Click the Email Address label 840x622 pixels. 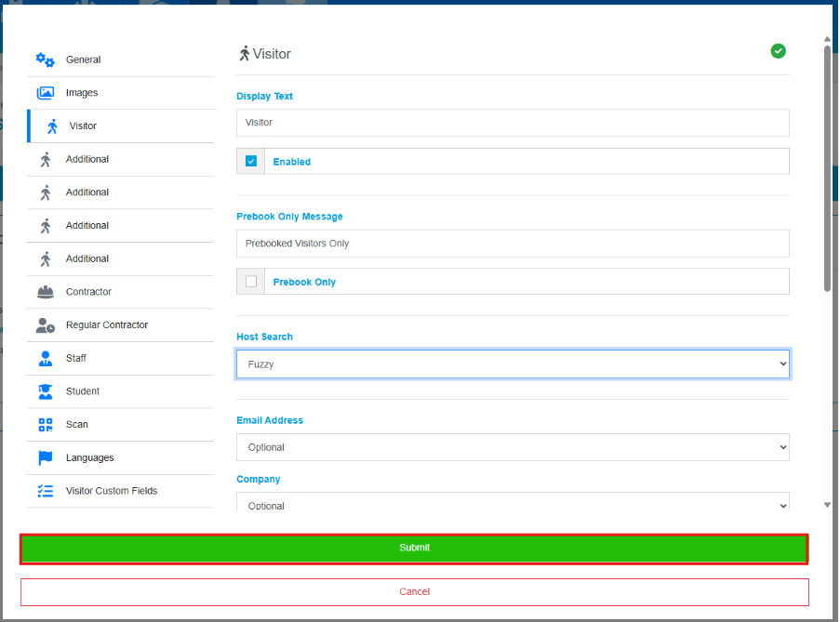[x=270, y=420]
